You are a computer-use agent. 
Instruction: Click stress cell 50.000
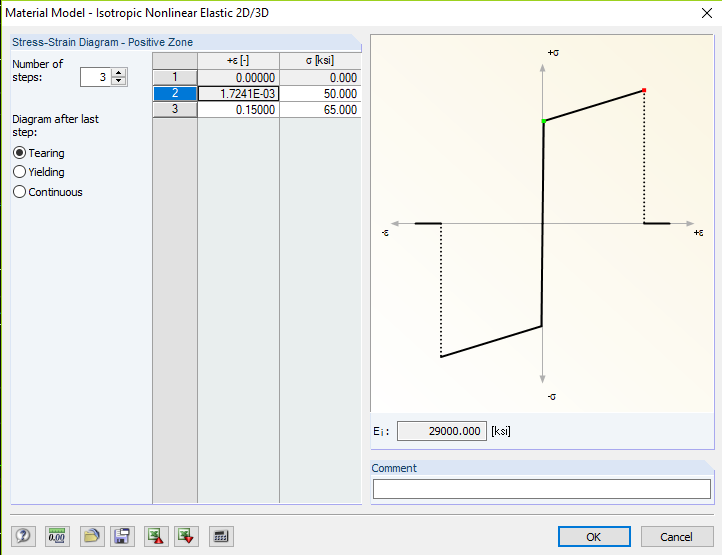coord(320,93)
